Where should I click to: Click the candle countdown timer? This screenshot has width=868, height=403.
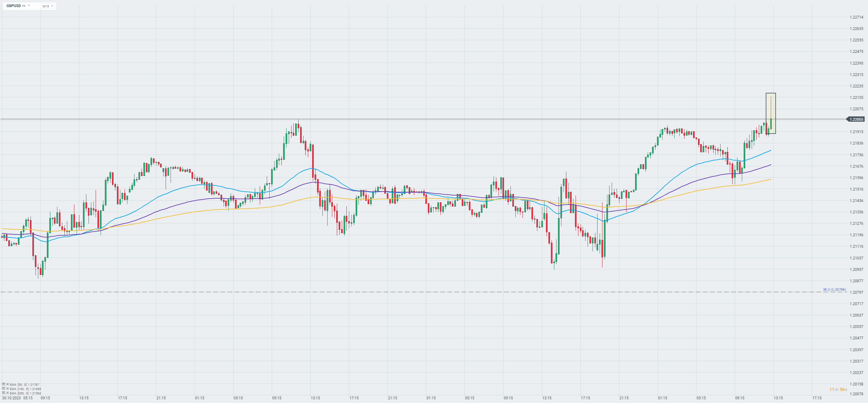click(838, 389)
